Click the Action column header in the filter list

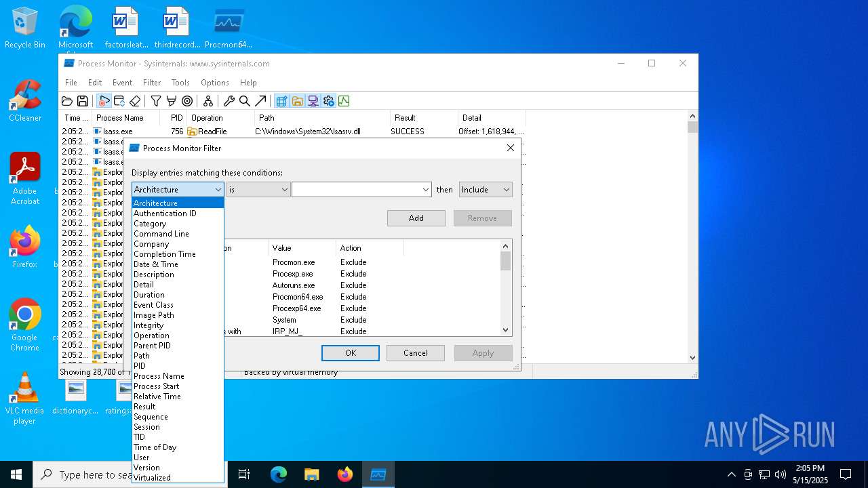370,248
